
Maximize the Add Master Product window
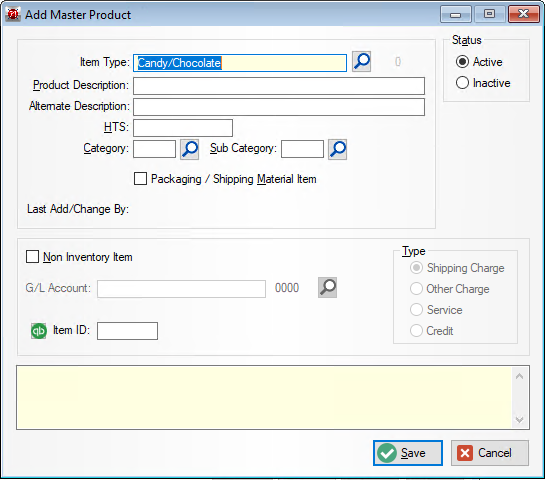[x=489, y=14]
